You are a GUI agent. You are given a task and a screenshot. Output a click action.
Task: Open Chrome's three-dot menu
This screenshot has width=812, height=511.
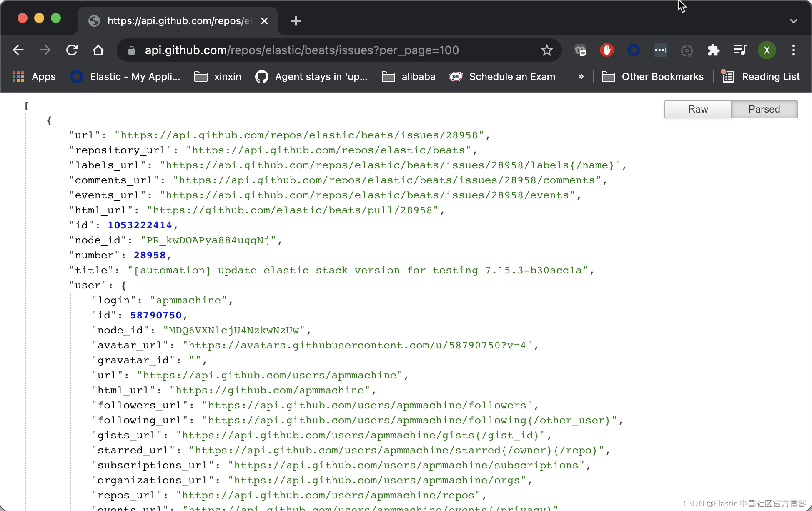point(794,50)
